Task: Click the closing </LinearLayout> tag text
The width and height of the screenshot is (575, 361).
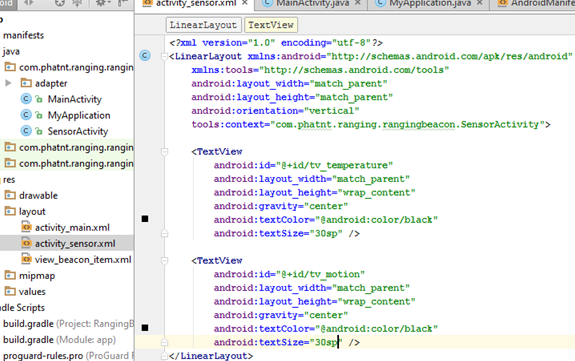Action: coord(211,356)
